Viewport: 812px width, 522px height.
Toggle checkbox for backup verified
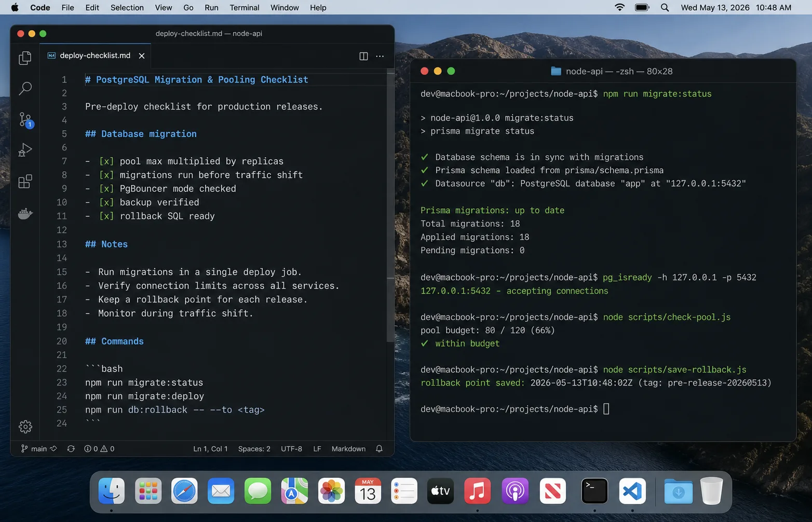coord(106,202)
